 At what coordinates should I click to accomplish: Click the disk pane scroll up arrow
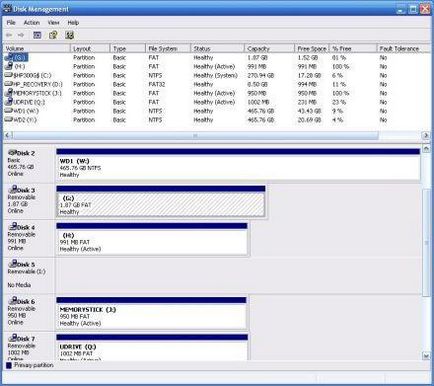point(426,149)
